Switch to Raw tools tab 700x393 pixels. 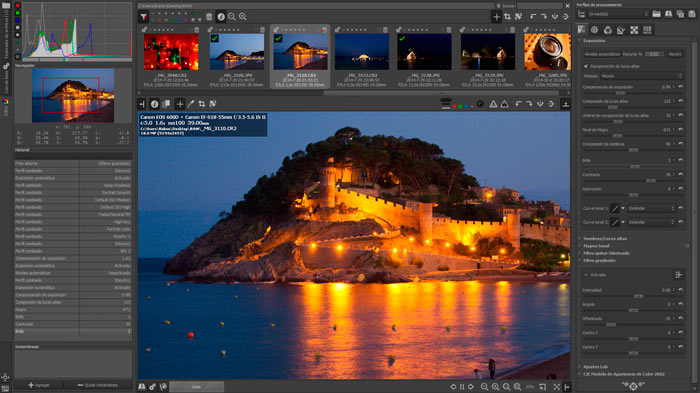[x=634, y=30]
